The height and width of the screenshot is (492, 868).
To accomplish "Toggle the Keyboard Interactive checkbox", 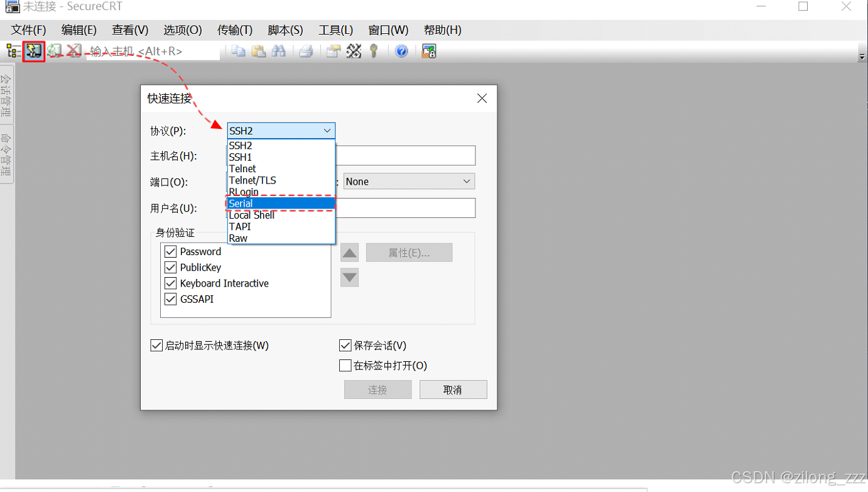I will click(170, 283).
